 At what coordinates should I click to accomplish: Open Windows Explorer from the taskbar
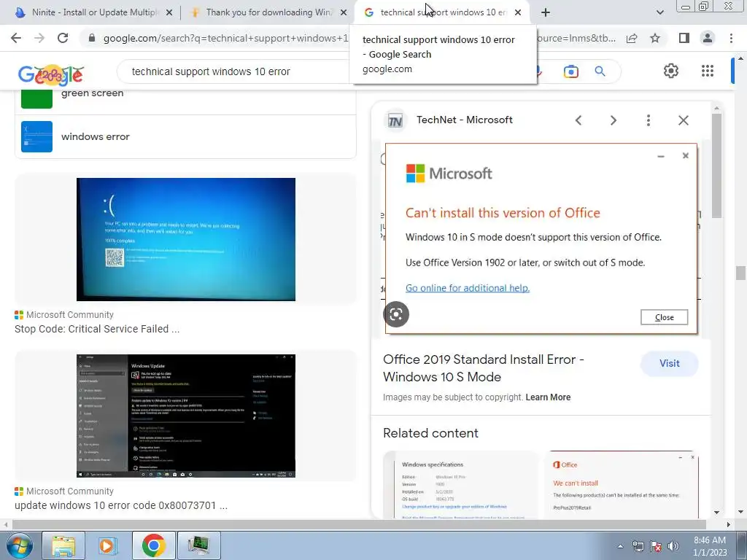click(63, 545)
